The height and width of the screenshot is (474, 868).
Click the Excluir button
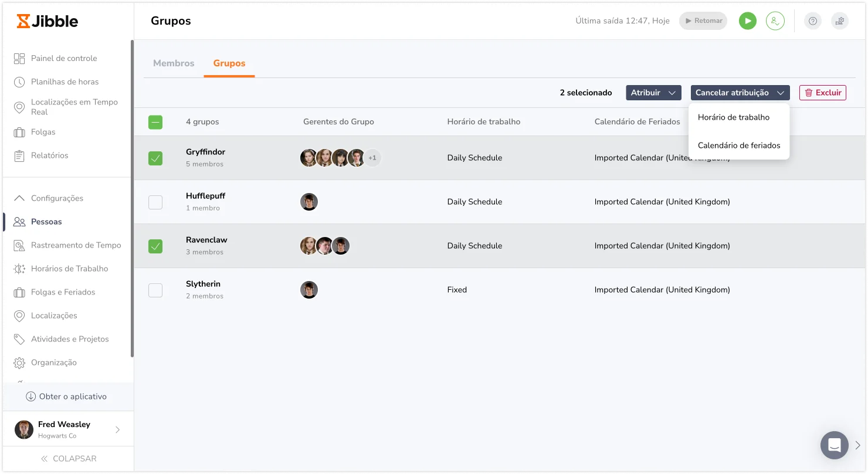(x=823, y=93)
